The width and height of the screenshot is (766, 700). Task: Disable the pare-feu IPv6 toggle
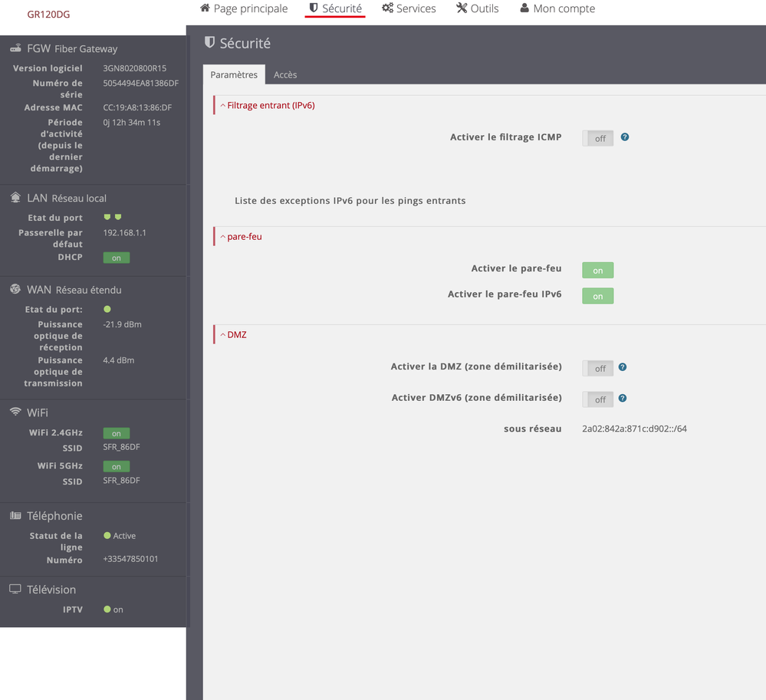click(598, 296)
